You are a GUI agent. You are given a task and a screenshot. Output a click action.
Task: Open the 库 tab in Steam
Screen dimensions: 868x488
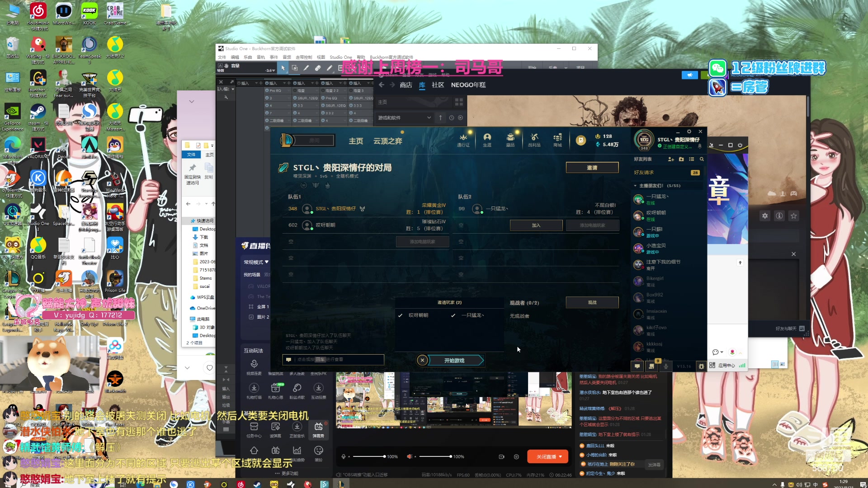pyautogui.click(x=422, y=85)
